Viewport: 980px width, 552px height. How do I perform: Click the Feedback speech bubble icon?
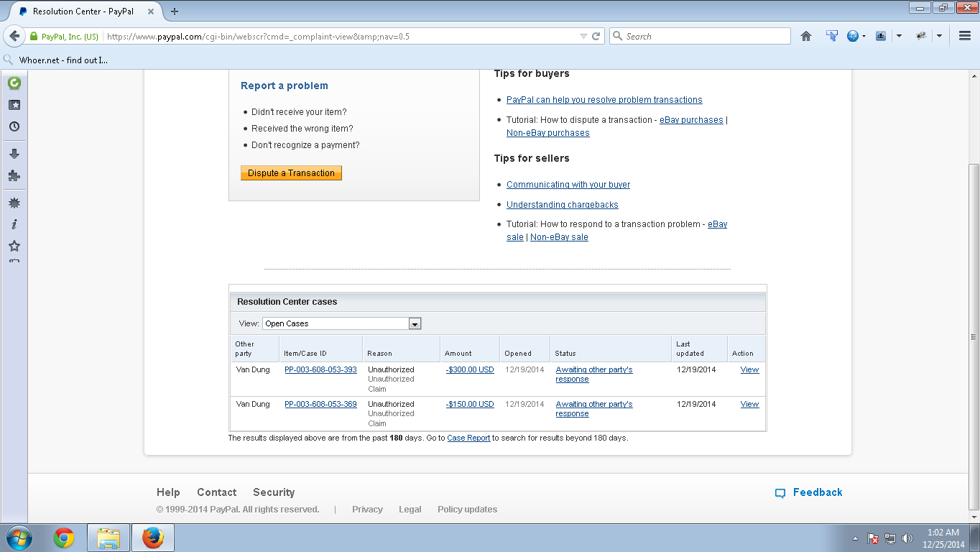click(x=780, y=493)
